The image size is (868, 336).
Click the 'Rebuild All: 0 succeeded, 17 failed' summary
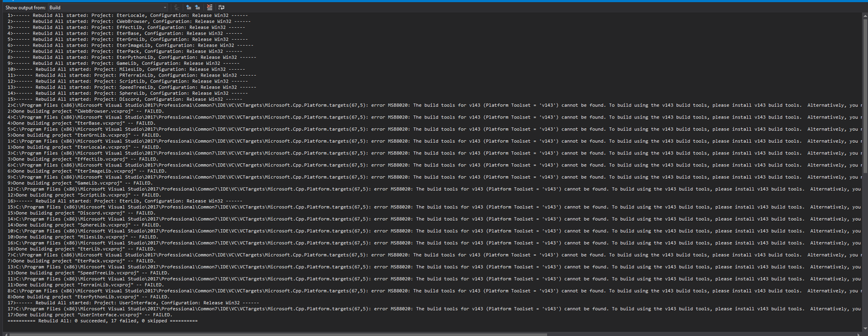click(x=102, y=321)
